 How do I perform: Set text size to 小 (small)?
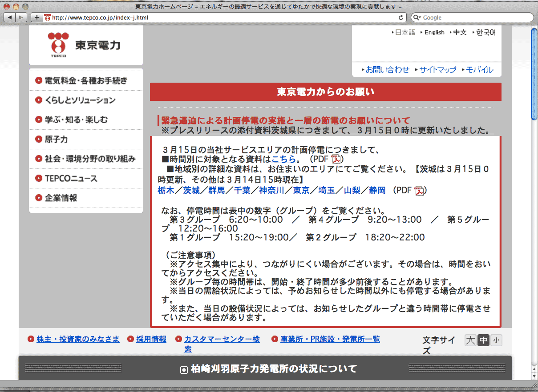click(497, 341)
